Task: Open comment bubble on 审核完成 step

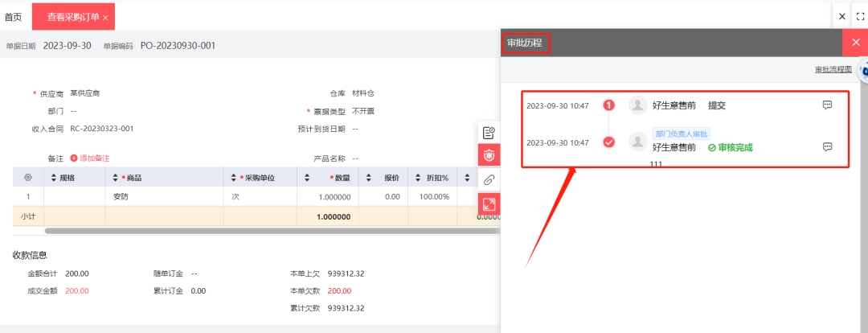Action: 828,147
